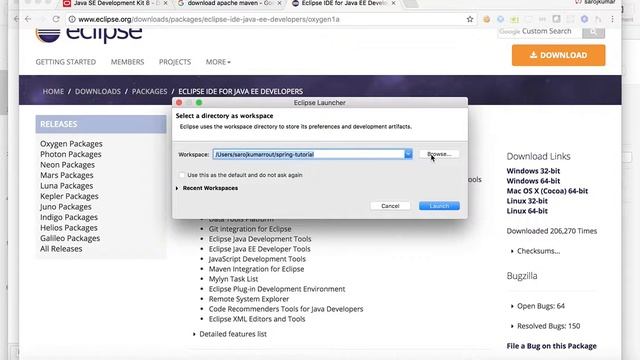The height and width of the screenshot is (360, 640).
Task: Click the browser back arrow
Action: point(28,19)
